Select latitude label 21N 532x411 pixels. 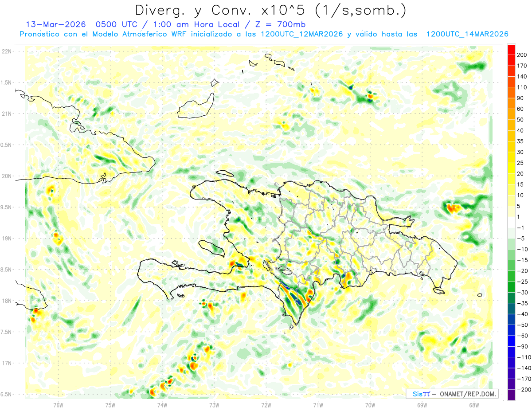click(7, 114)
